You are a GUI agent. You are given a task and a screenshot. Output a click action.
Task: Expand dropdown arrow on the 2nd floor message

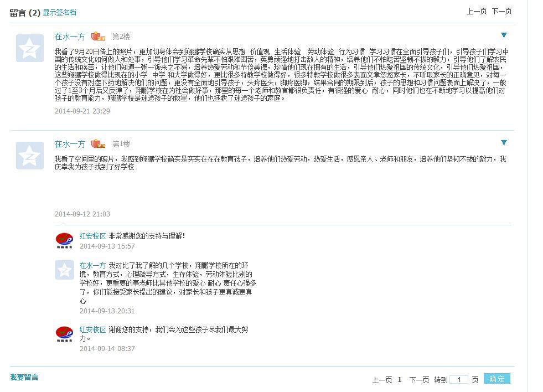tap(504, 35)
